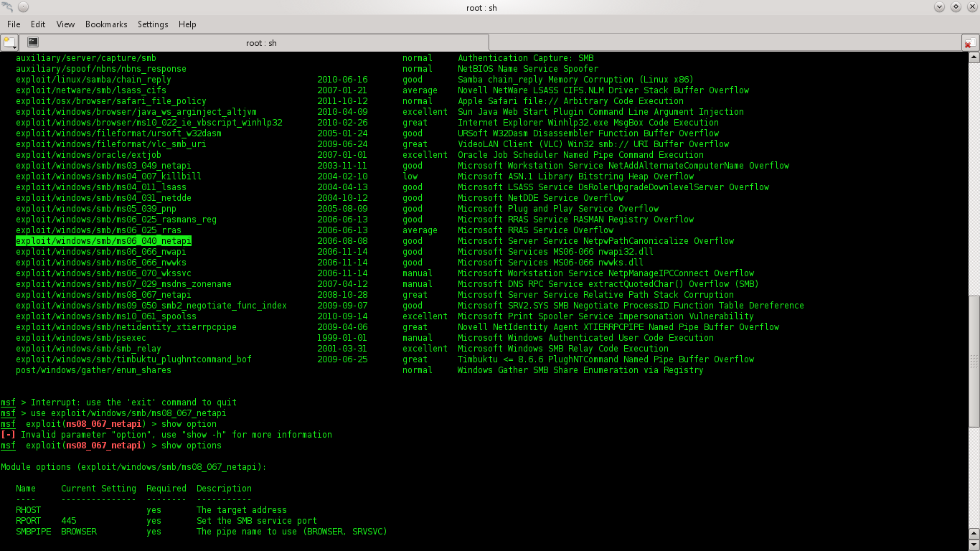
Task: Minimize the Konsole window
Action: (x=939, y=6)
